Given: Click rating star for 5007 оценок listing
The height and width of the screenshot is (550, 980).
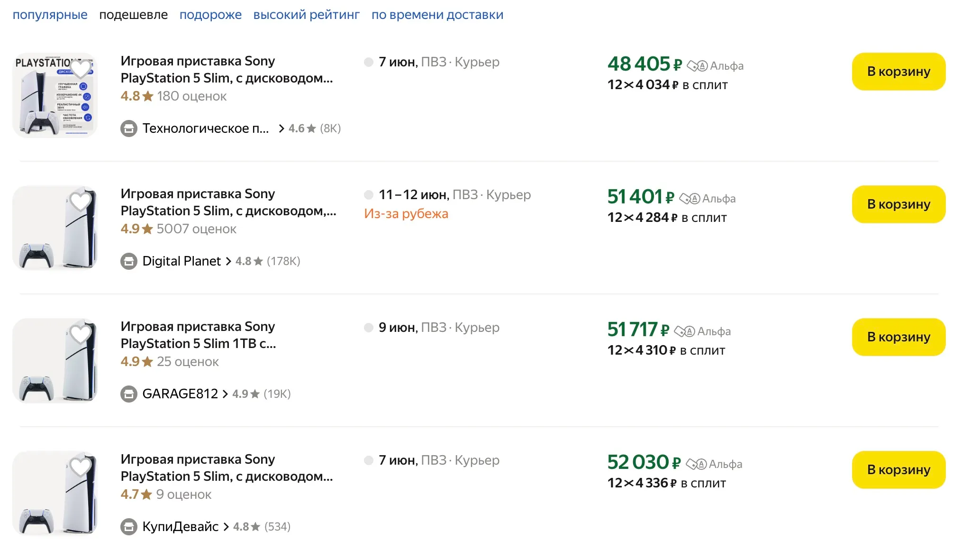Looking at the screenshot, I should point(147,229).
